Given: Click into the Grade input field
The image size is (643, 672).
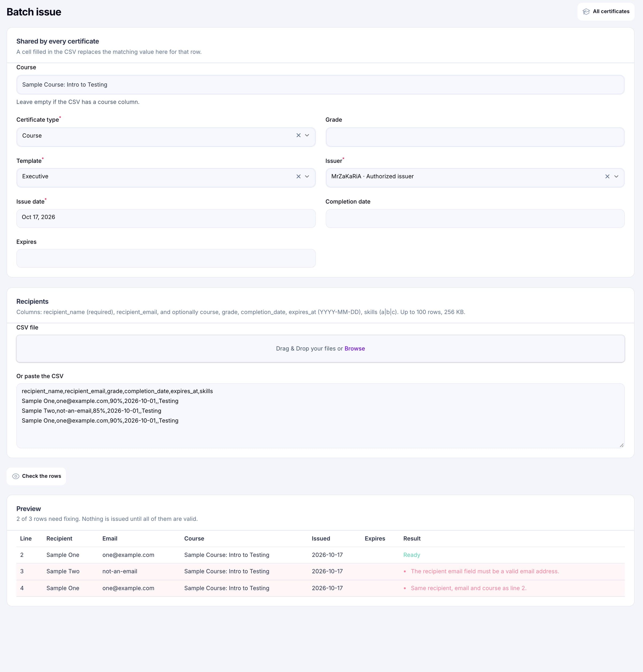Looking at the screenshot, I should [x=475, y=137].
